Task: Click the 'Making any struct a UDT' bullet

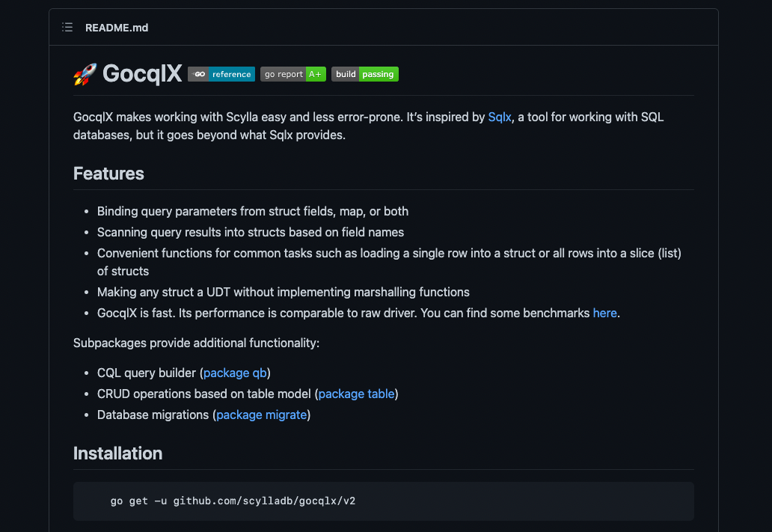Action: tap(283, 292)
